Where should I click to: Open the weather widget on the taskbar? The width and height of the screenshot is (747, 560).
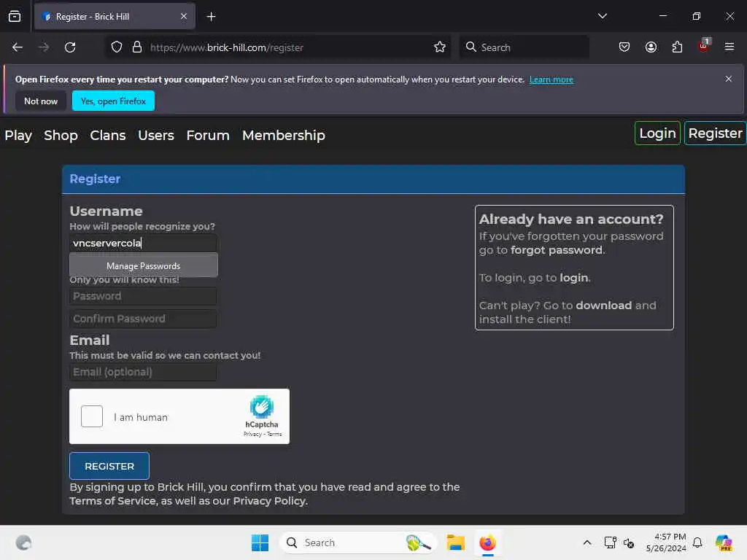(x=23, y=542)
